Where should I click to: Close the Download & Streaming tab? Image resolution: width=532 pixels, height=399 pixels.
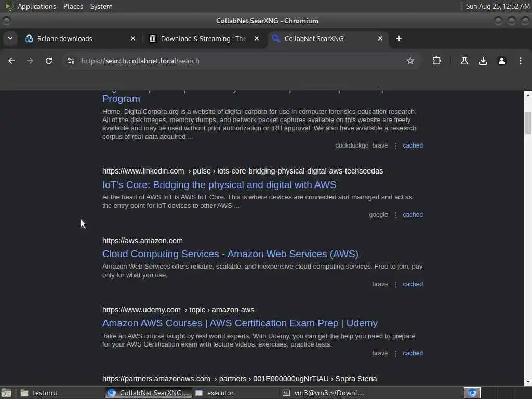click(257, 38)
